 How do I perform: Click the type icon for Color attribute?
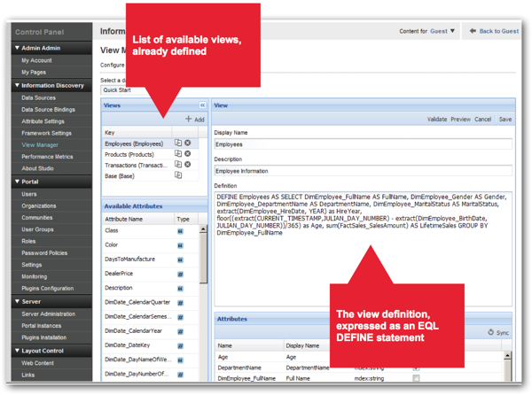click(181, 245)
